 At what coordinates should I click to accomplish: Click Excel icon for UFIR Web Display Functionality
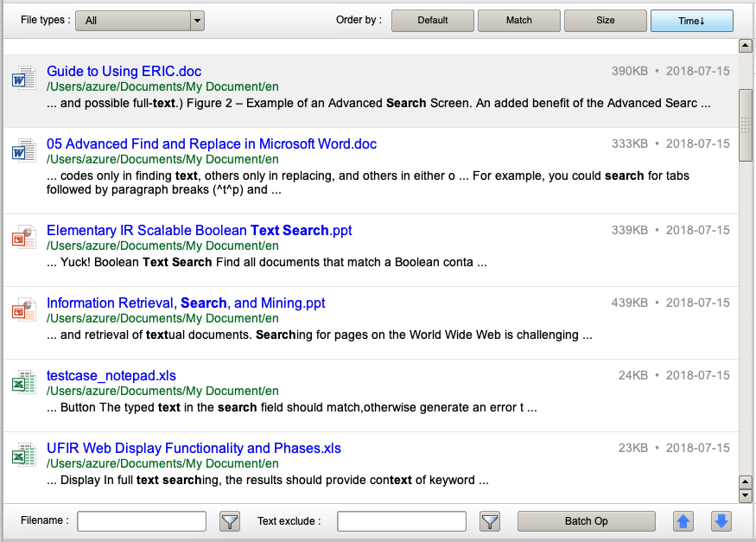click(x=22, y=456)
